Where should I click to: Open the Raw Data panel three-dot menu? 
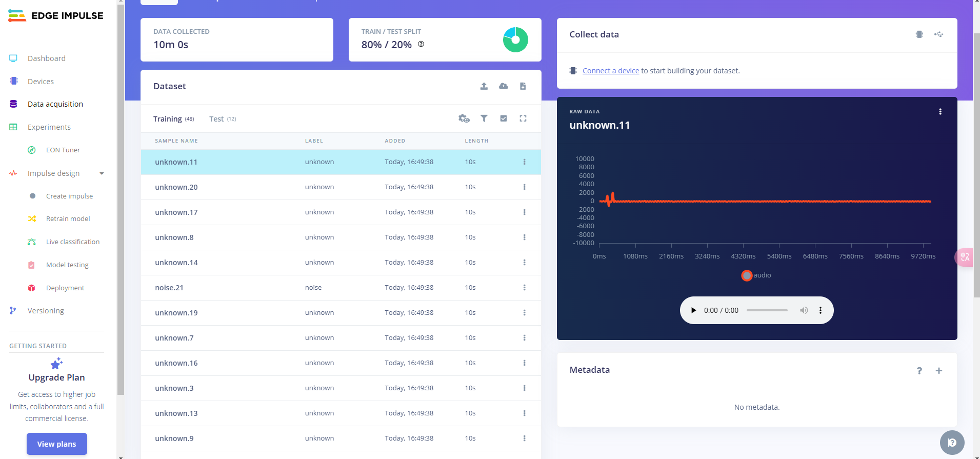click(939, 111)
